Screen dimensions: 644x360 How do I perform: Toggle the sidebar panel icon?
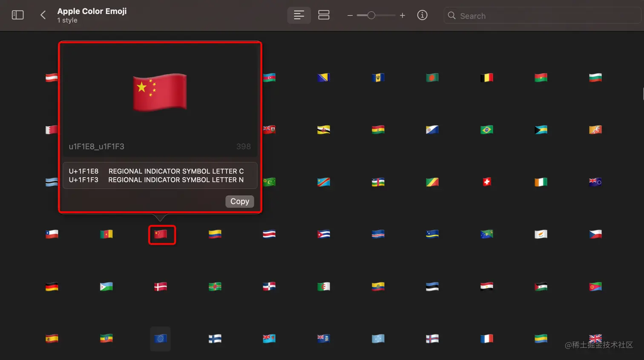point(17,15)
